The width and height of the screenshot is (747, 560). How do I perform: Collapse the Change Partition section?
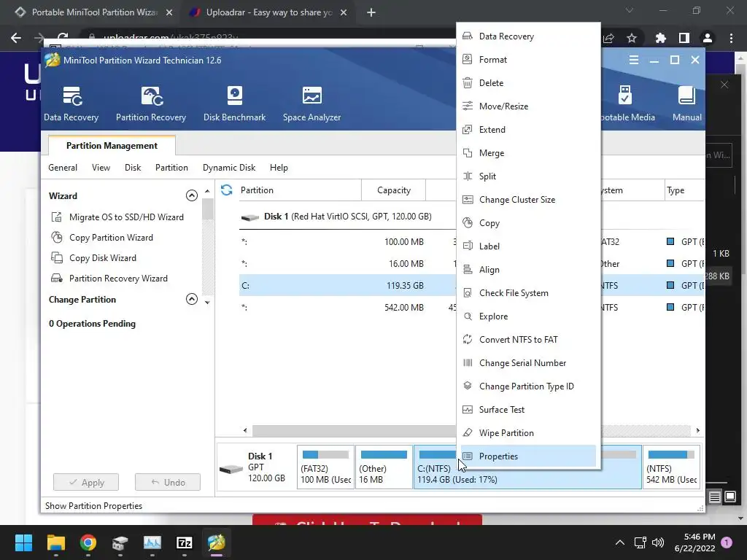point(192,299)
